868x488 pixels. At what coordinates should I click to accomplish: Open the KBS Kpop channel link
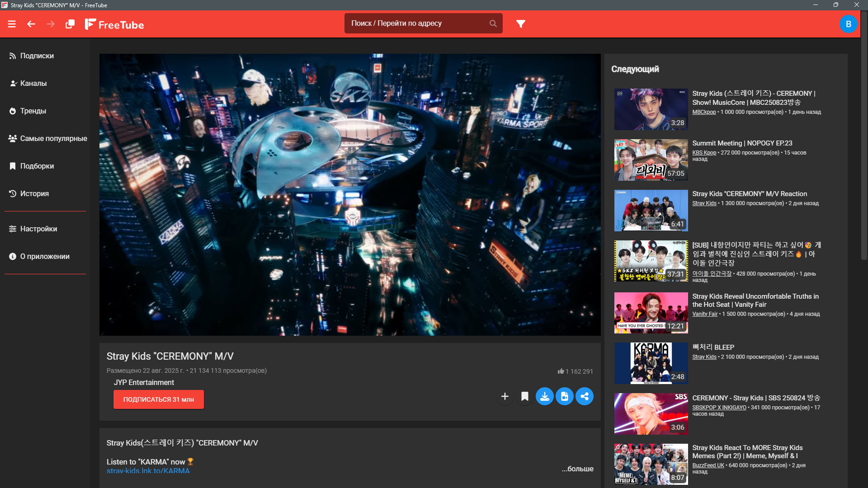click(704, 153)
